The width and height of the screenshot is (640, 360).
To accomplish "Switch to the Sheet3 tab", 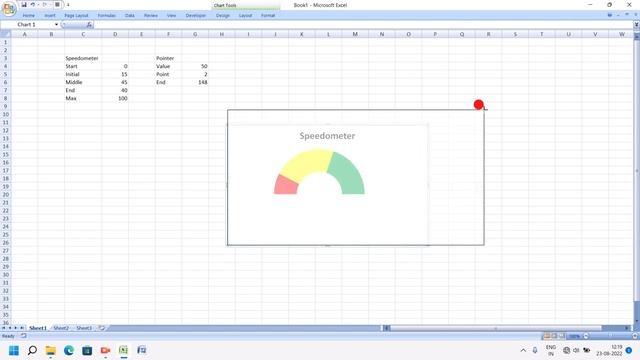I will click(84, 328).
